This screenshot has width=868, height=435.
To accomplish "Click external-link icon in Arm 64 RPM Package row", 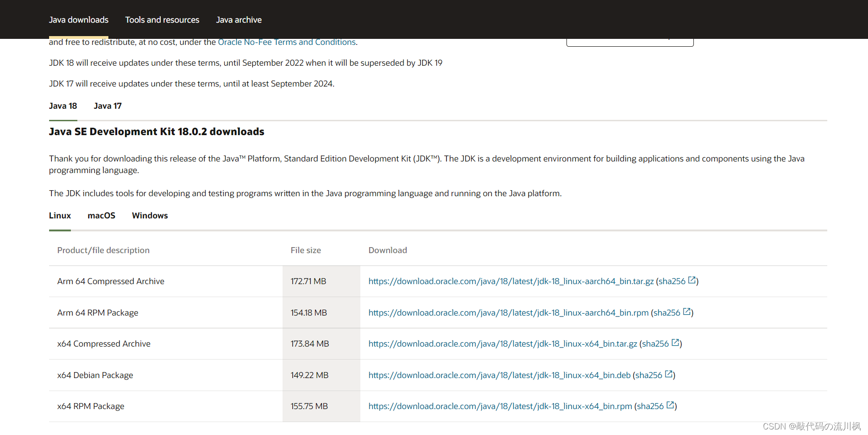I will [687, 311].
